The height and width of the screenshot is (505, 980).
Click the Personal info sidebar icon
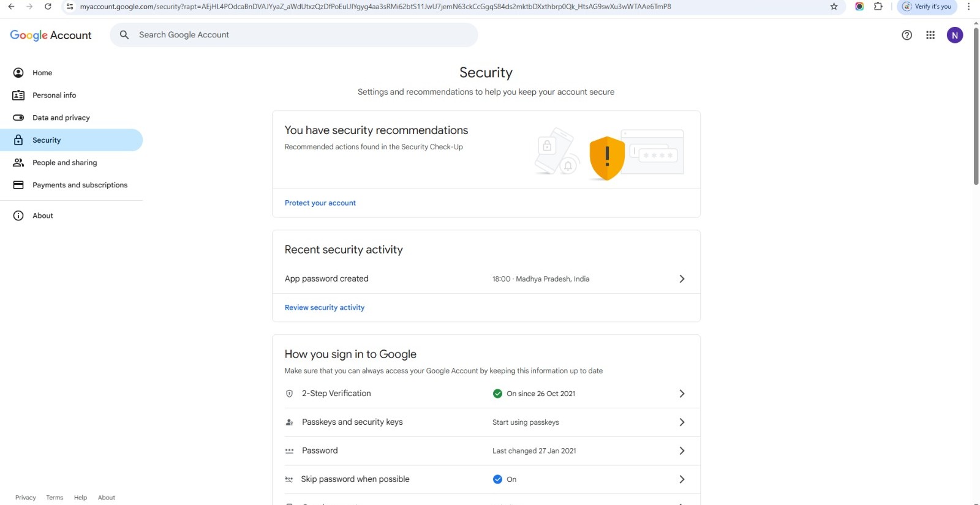point(18,95)
